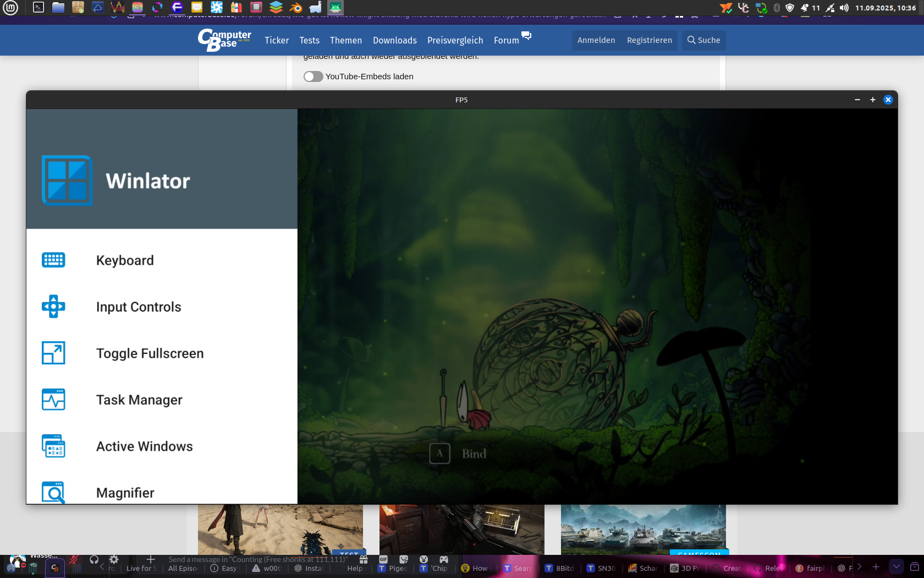Open the Forum navigation link
924x578 pixels.
pos(507,40)
